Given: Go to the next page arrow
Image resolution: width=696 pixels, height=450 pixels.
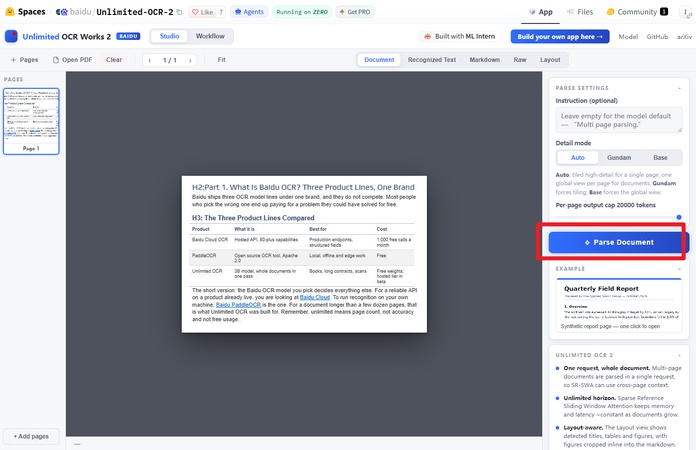Looking at the screenshot, I should 190,60.
